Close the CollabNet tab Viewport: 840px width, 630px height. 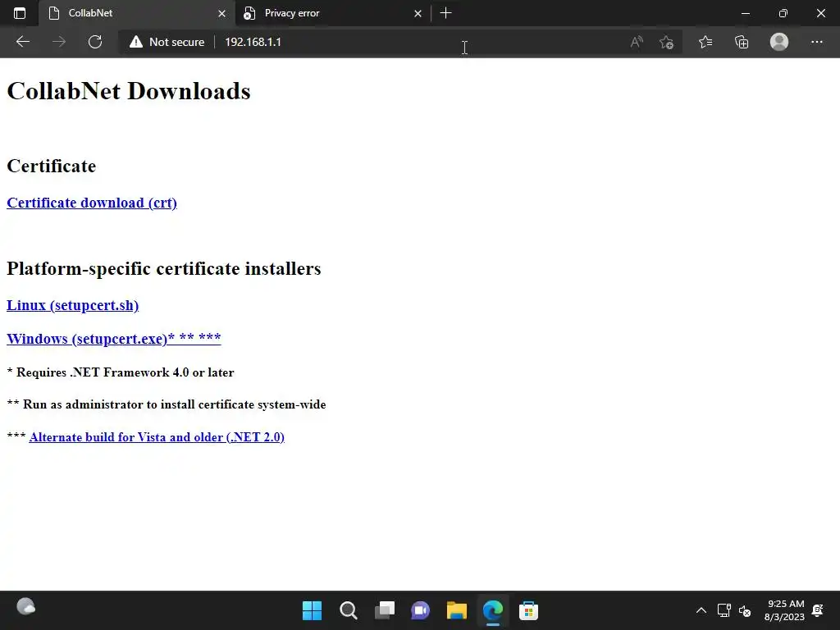221,13
